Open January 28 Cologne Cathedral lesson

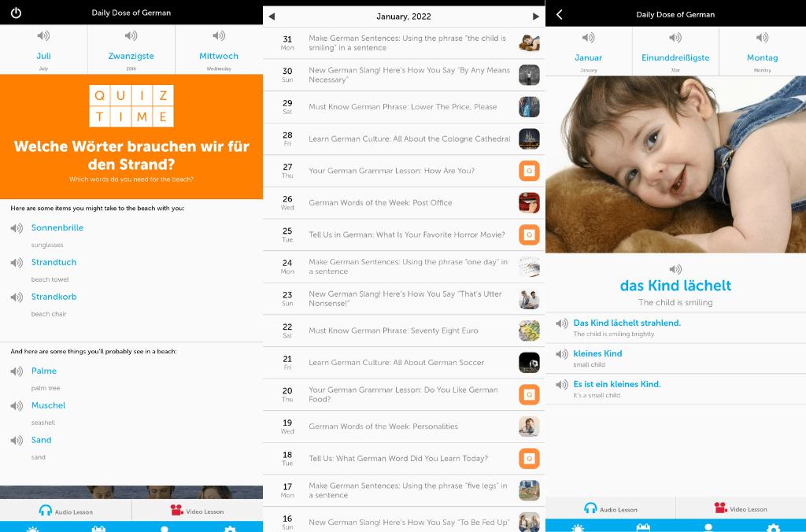(x=409, y=139)
